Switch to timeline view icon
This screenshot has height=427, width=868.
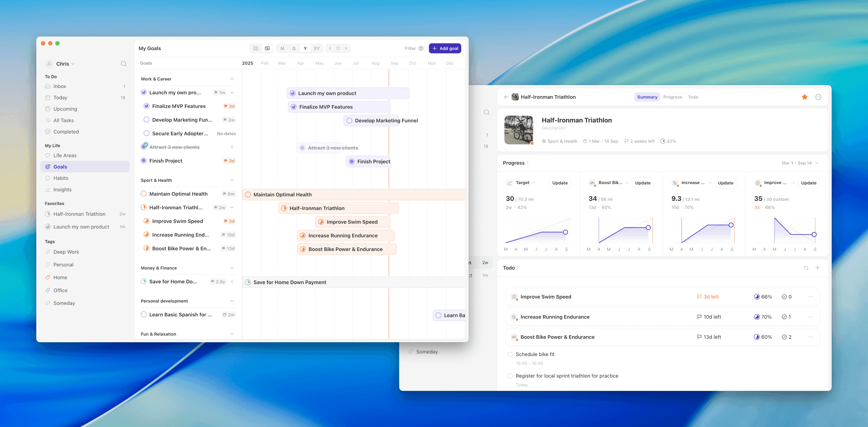point(267,48)
